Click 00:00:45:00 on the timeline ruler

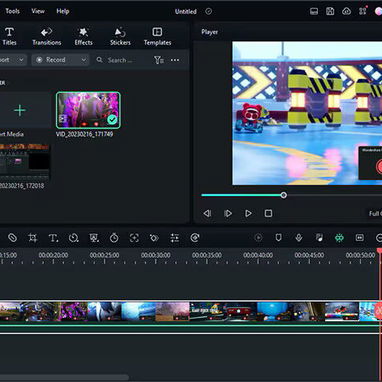pyautogui.click(x=309, y=255)
